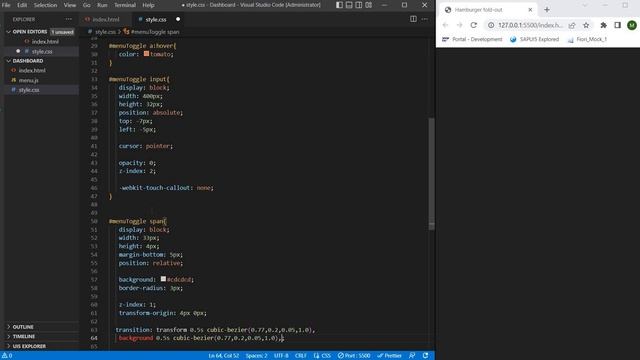Reload the Chrome page
The width and height of the screenshot is (640, 360).
pyautogui.click(x=473, y=25)
